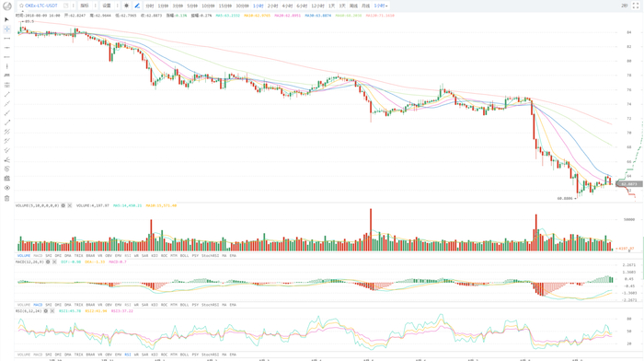Toggle the light theme sun icon
This screenshot has height=361, width=644.
point(126,6)
